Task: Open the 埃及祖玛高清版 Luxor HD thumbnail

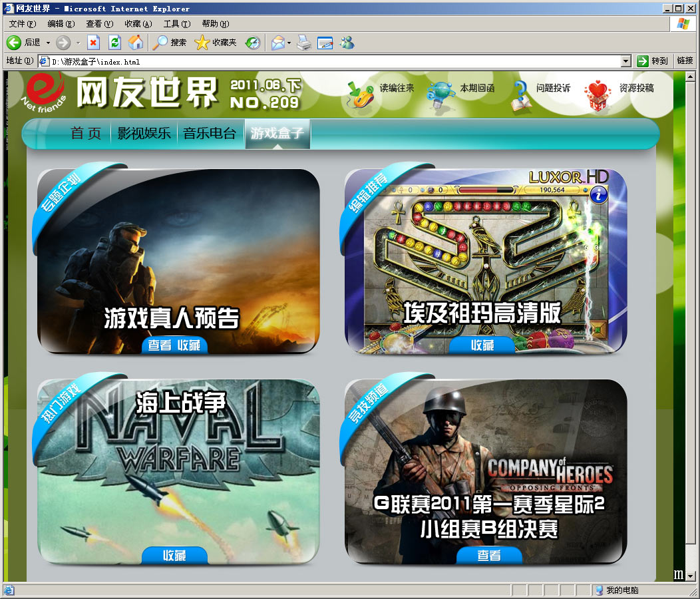Action: (486, 260)
